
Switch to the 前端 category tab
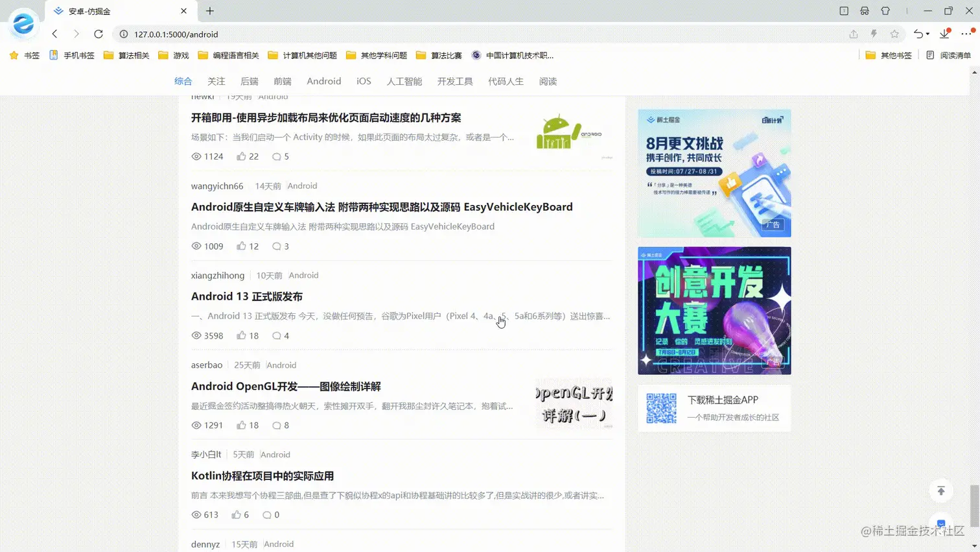[x=283, y=81]
